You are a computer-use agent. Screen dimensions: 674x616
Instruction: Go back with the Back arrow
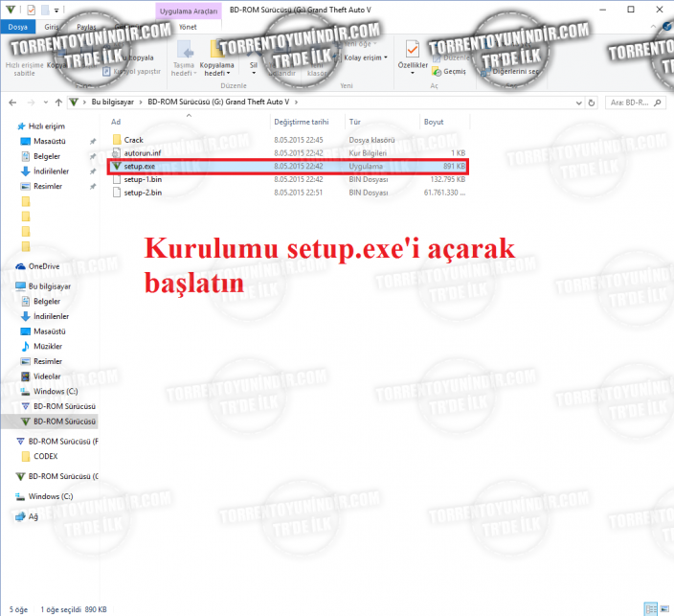click(x=12, y=103)
